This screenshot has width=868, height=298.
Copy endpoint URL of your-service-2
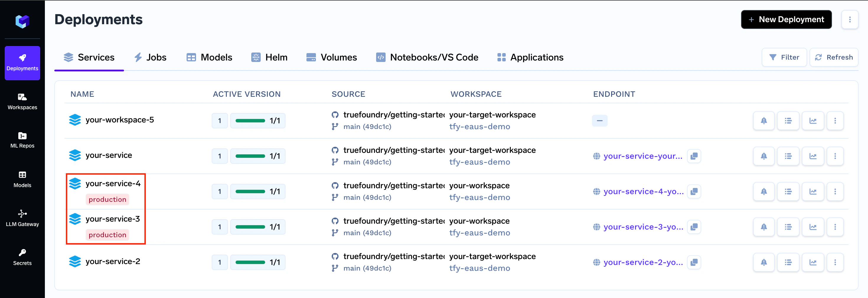click(x=694, y=262)
